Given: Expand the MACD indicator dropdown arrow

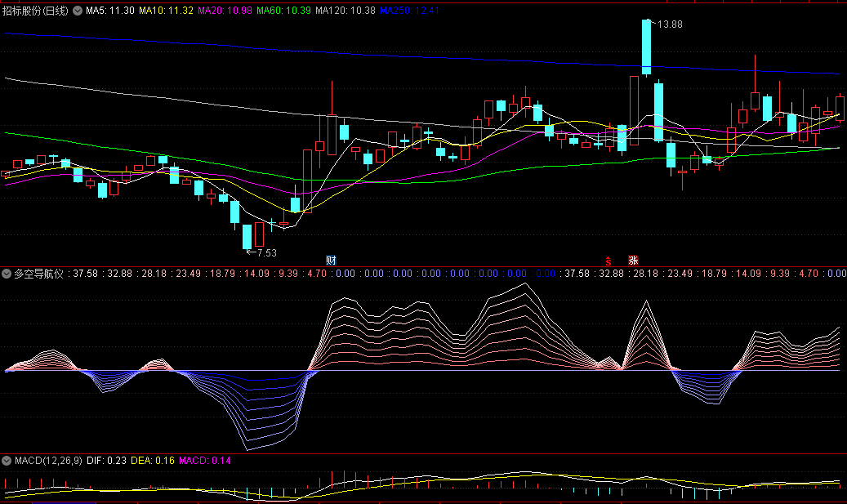Looking at the screenshot, I should (7, 461).
